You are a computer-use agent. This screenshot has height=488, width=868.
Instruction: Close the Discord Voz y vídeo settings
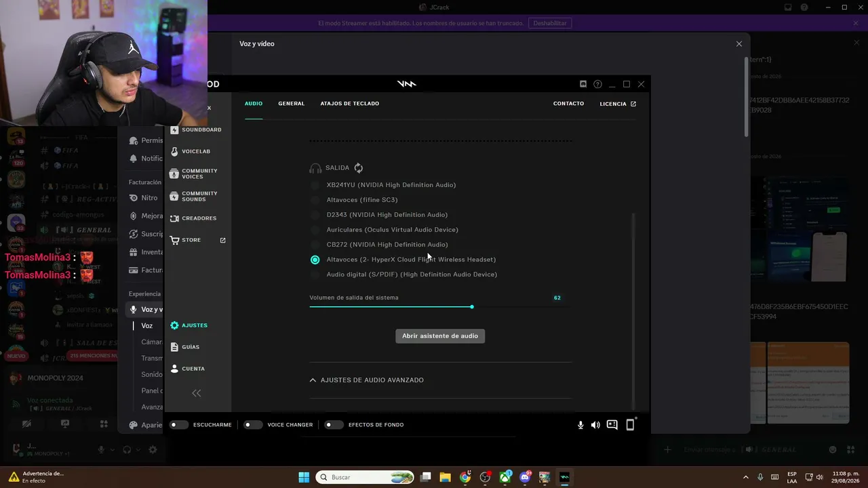739,44
